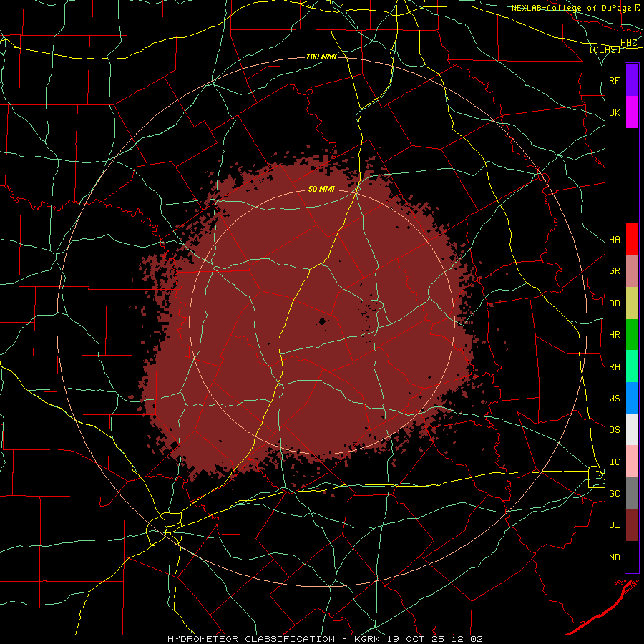This screenshot has width=644, height=644.
Task: Click the "ND" legend label
Action: tap(614, 557)
